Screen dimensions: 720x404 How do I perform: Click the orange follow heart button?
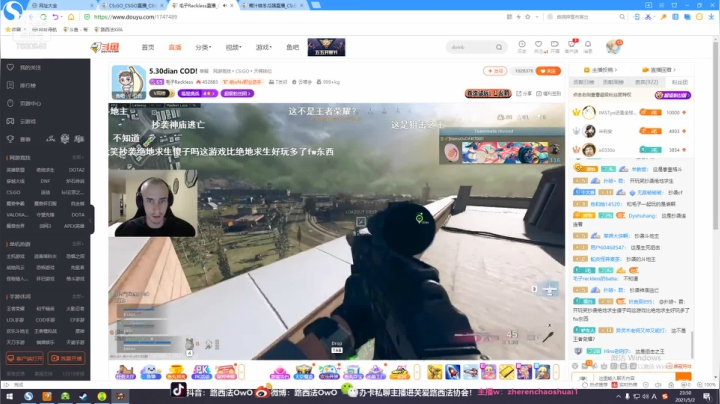click(x=548, y=71)
